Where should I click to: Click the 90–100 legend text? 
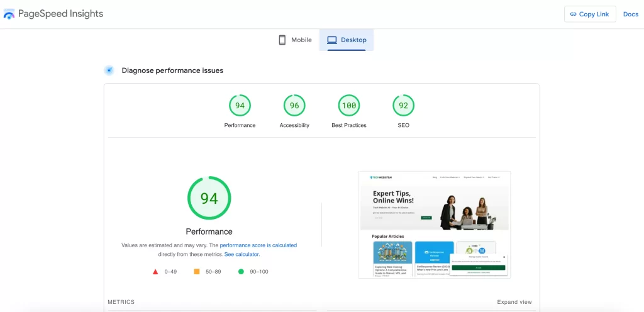point(259,272)
